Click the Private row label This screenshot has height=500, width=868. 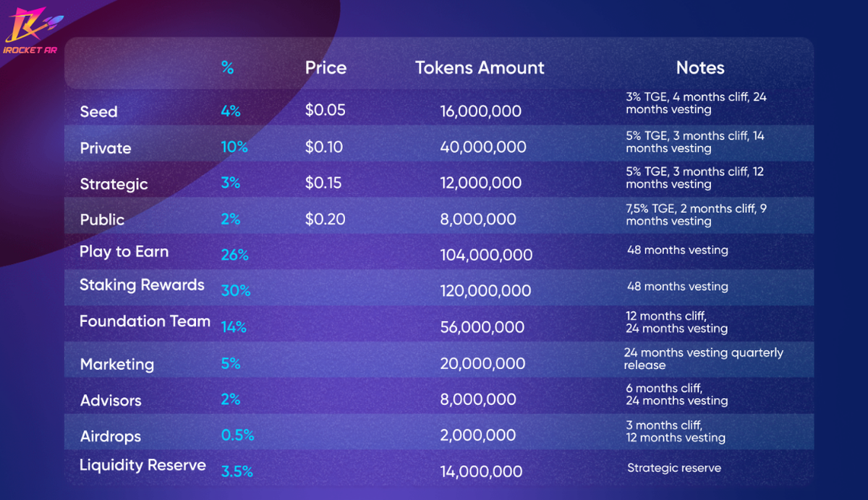coord(106,148)
